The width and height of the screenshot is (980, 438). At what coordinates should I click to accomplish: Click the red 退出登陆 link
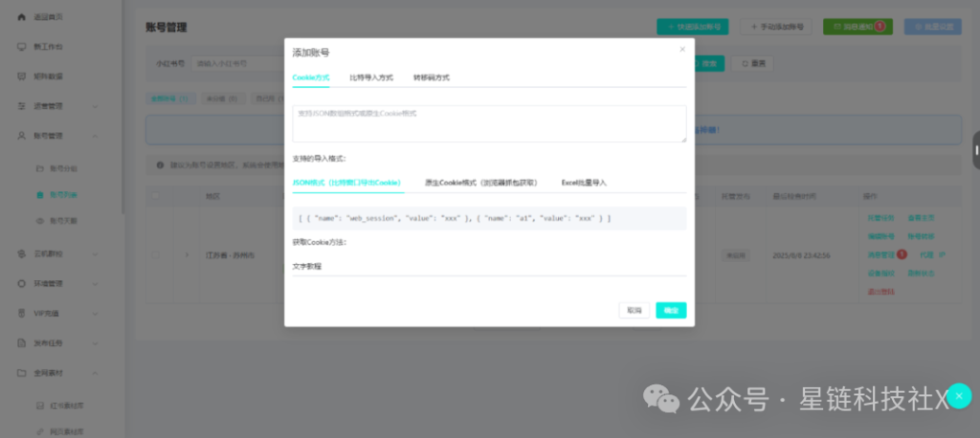coord(880,292)
